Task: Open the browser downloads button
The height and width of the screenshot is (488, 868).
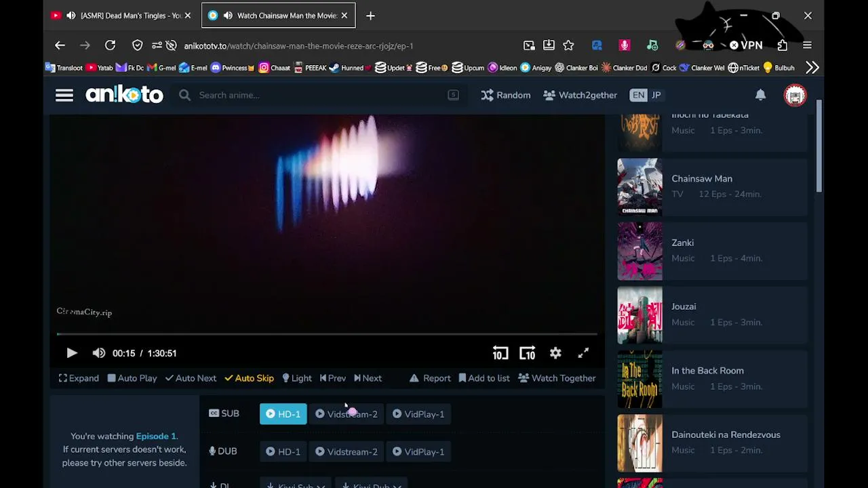Action: [549, 45]
